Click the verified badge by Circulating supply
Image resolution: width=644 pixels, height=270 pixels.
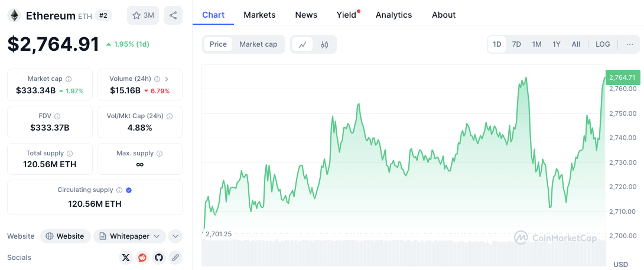coord(129,190)
